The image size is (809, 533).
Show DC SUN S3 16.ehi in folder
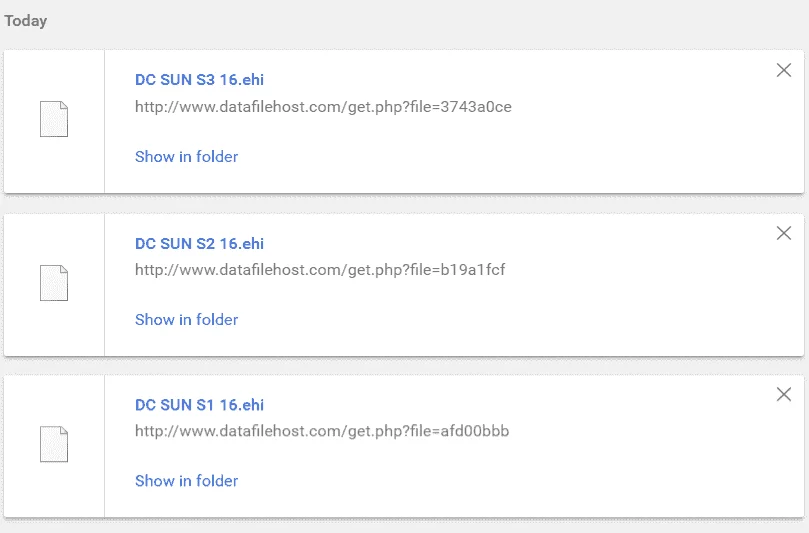click(186, 156)
